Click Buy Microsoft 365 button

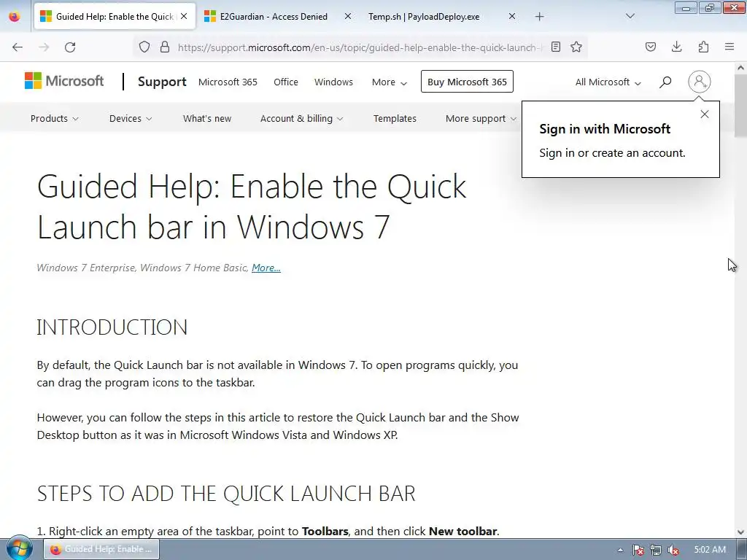point(467,82)
